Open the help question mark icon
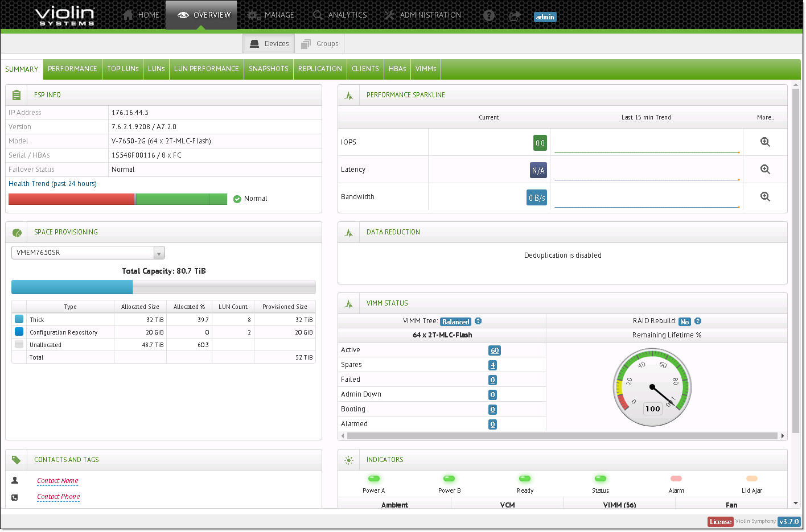Screen dimensions: 806x532 [x=489, y=15]
